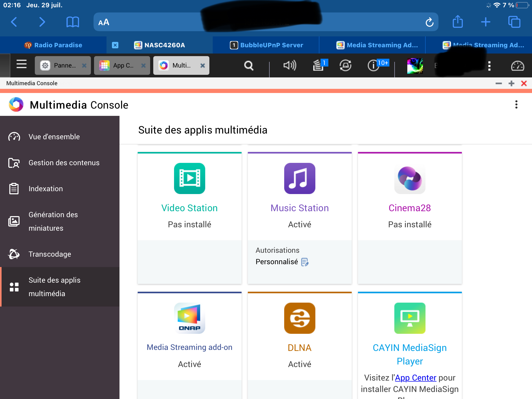Click the DLNA orange app icon

pos(300,318)
